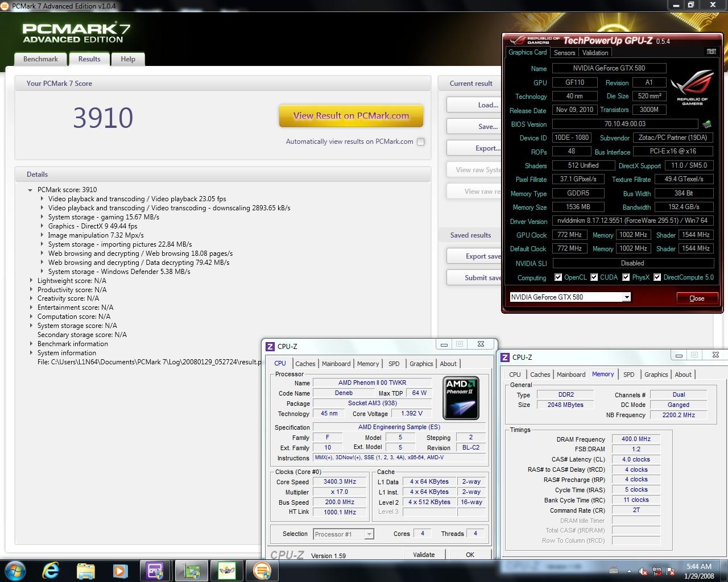Click the AMD Phenom II logo in CPU-Z
The height and width of the screenshot is (582, 728).
click(461, 397)
